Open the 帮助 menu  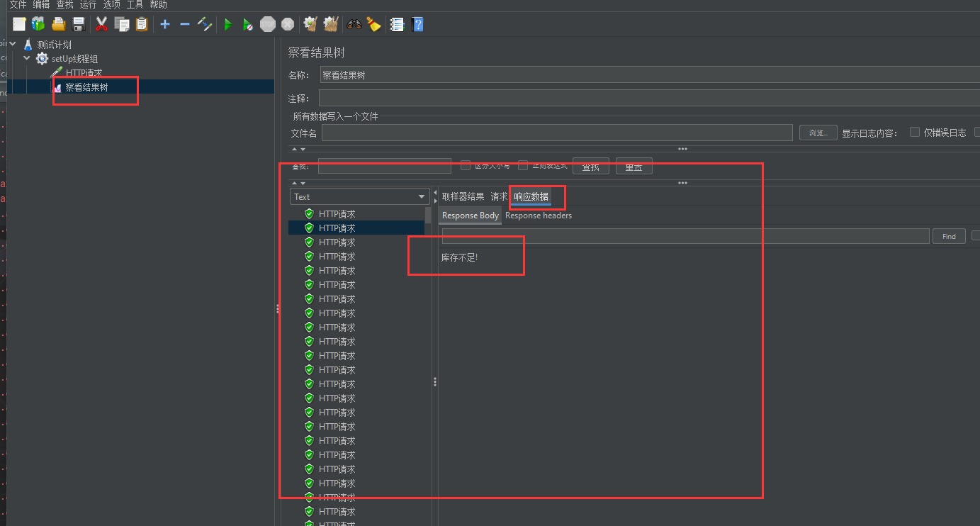click(x=158, y=4)
